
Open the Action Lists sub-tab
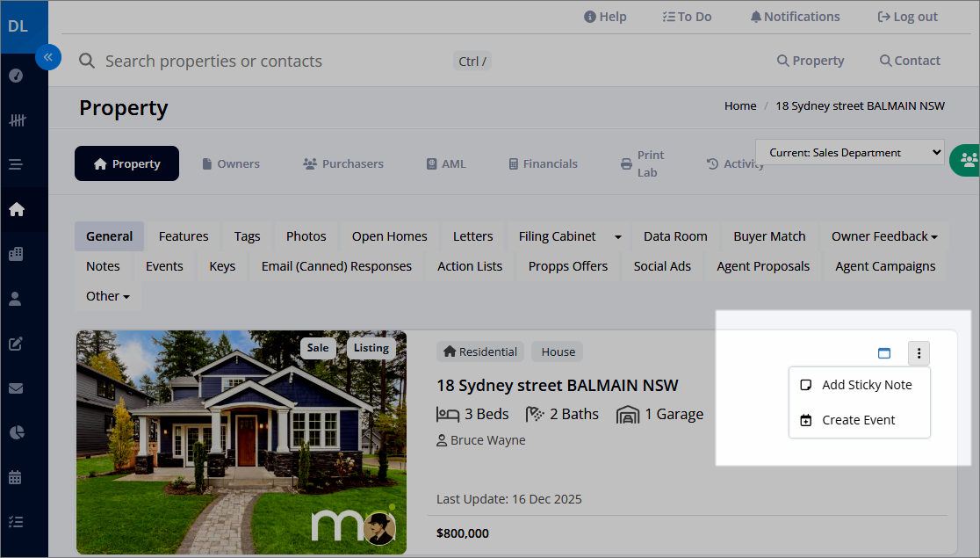pyautogui.click(x=470, y=266)
